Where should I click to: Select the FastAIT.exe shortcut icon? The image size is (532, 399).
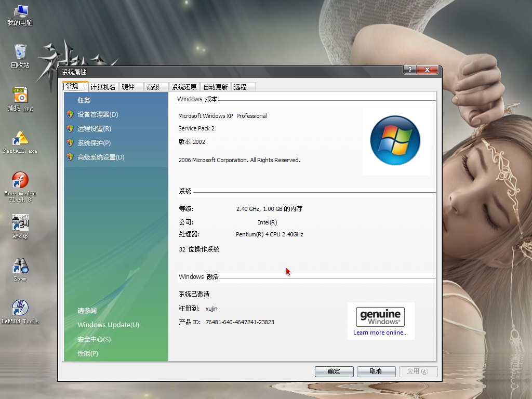20,142
